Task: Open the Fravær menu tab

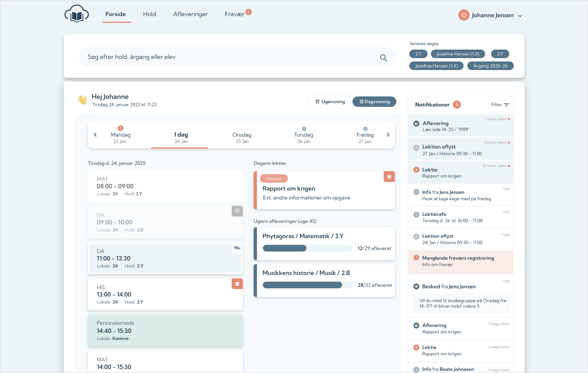Action: 234,14
